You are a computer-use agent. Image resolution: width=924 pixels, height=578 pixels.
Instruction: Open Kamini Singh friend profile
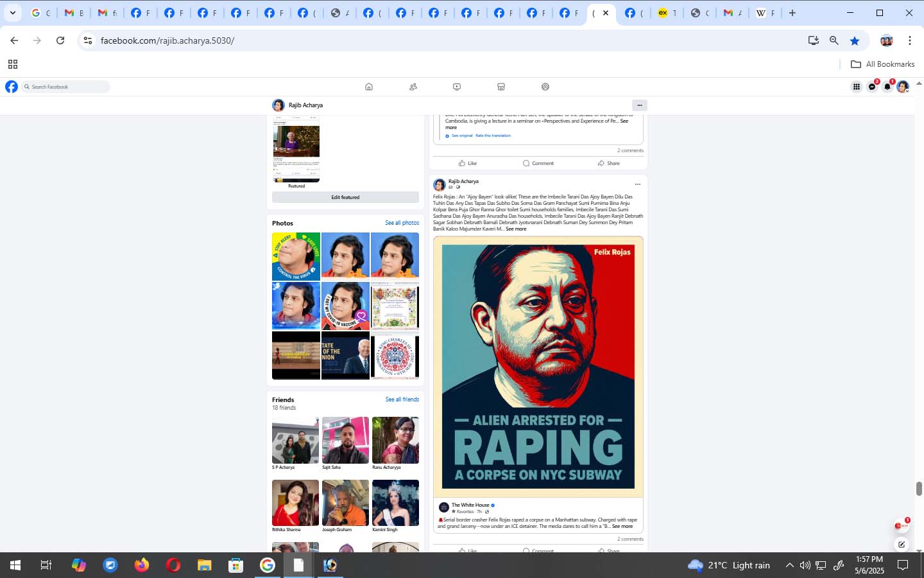pos(395,503)
